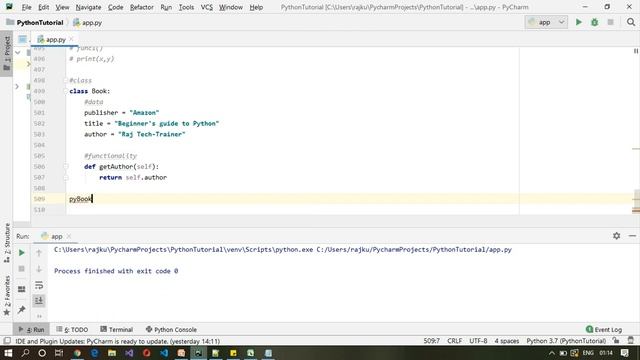Collapse the class Book code fold
640x360 pixels.
(66, 91)
